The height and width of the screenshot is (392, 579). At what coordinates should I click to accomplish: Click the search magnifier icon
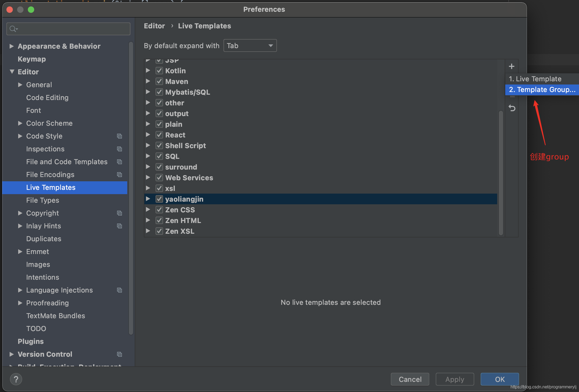pos(13,29)
